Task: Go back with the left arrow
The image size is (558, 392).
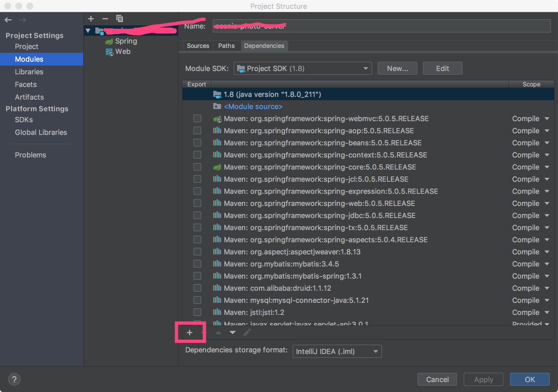Action: pos(8,20)
